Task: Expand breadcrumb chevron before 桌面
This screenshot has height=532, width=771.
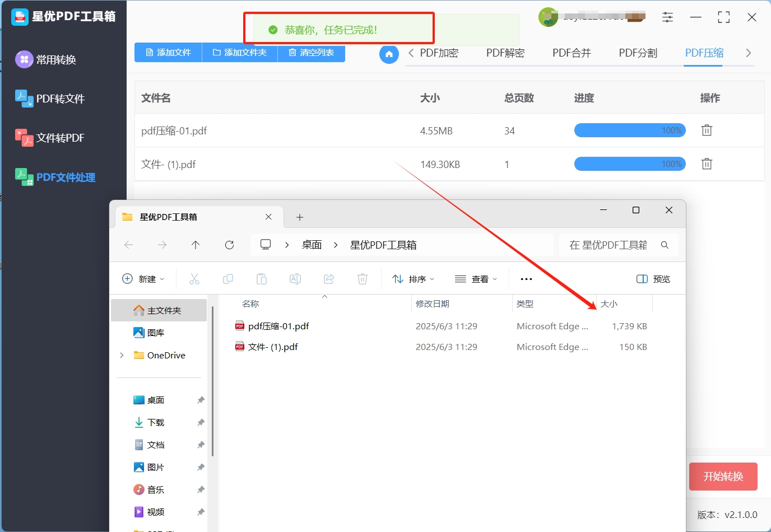Action: coord(287,245)
